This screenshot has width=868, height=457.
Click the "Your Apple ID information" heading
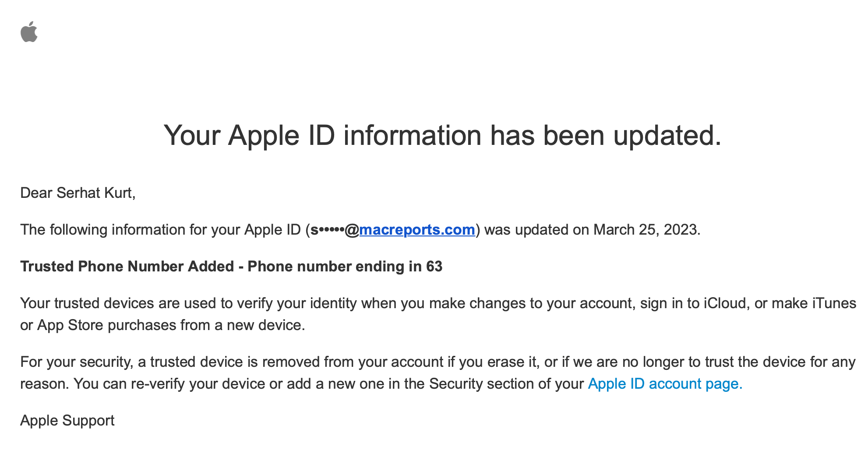tap(442, 135)
